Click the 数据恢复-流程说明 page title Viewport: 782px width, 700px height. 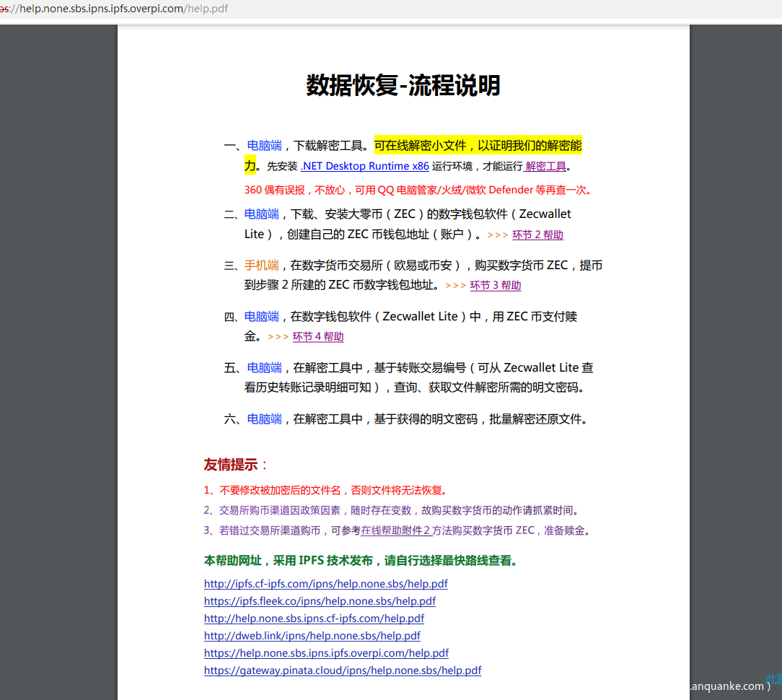tap(403, 85)
